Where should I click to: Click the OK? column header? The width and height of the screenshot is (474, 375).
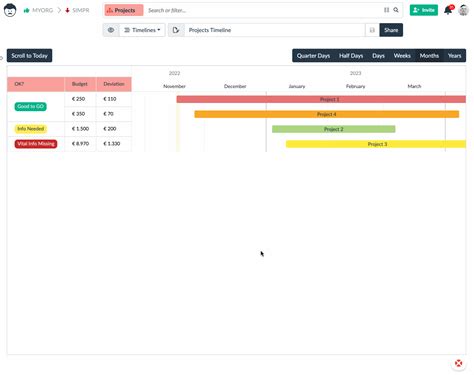click(x=36, y=84)
